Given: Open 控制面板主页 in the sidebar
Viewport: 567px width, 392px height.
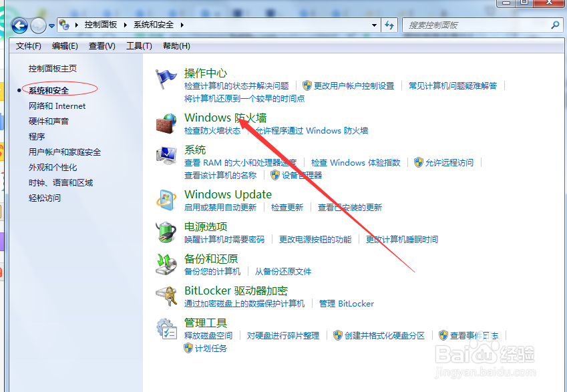Looking at the screenshot, I should click(x=53, y=68).
